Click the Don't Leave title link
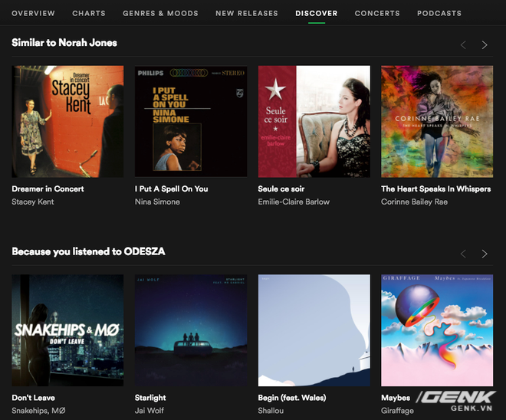The image size is (506, 420). point(33,398)
